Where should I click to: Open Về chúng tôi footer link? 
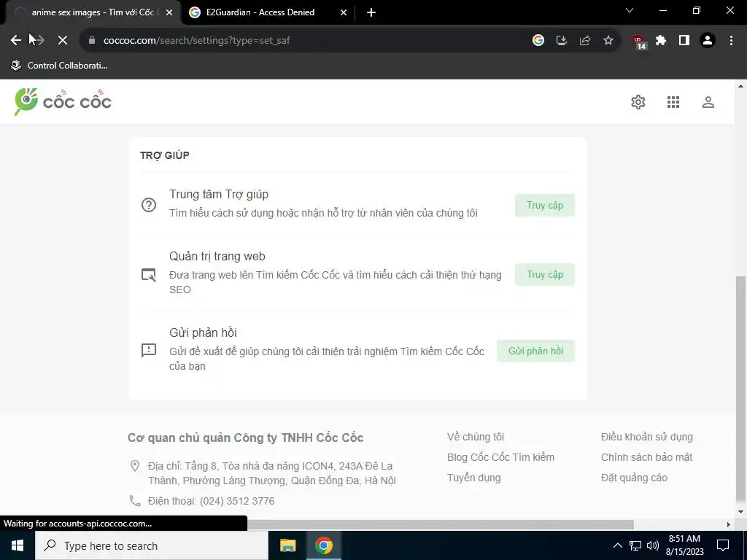[476, 437]
